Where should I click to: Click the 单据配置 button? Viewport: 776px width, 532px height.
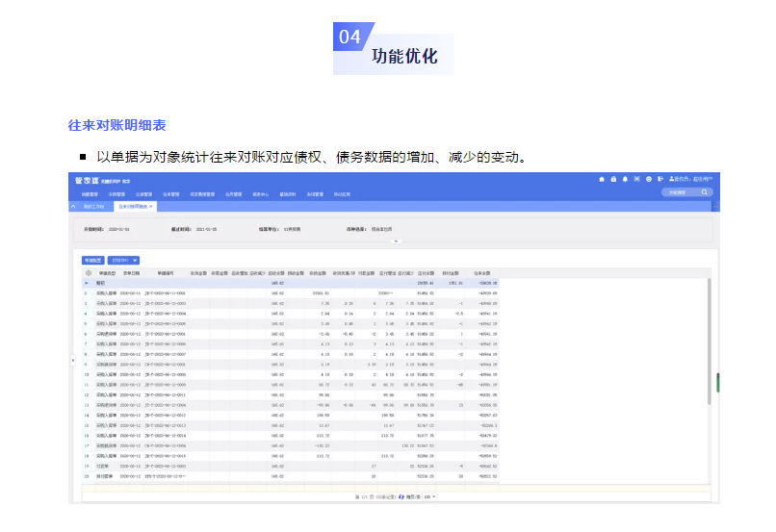[92, 260]
